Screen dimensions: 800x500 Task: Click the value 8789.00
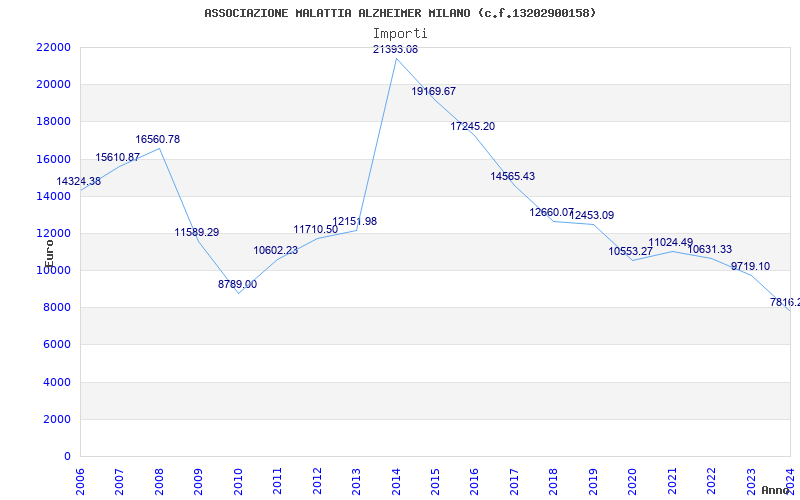tap(238, 285)
